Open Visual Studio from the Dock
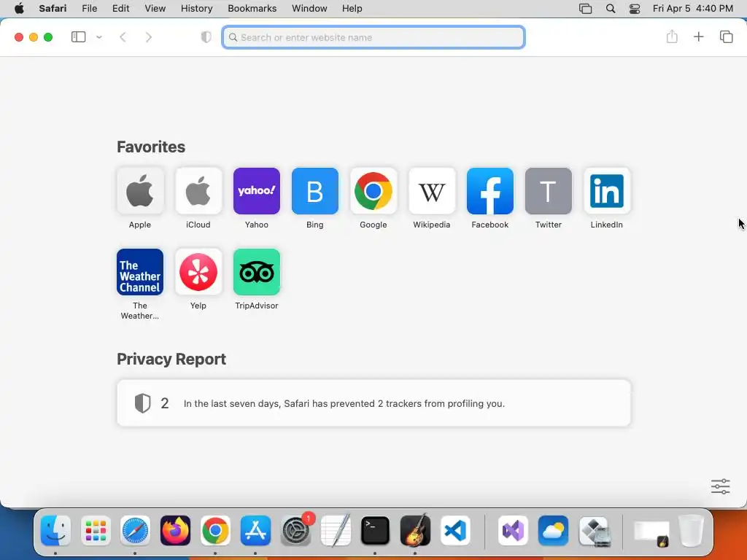The width and height of the screenshot is (747, 560). coord(513,530)
